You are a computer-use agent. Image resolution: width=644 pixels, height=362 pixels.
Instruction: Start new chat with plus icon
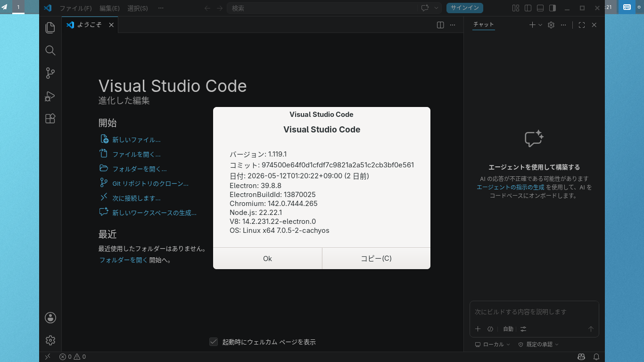(532, 25)
